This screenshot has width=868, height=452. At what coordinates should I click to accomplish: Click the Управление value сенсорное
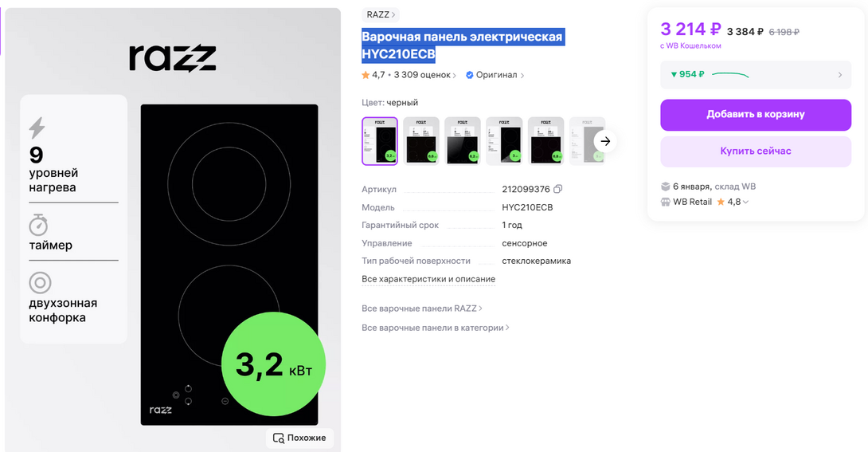click(x=524, y=243)
